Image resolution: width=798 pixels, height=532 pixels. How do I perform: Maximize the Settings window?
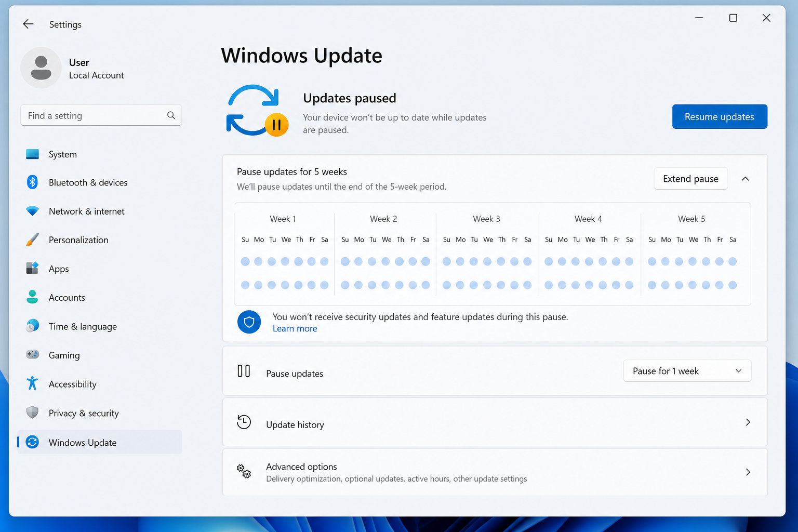[733, 18]
